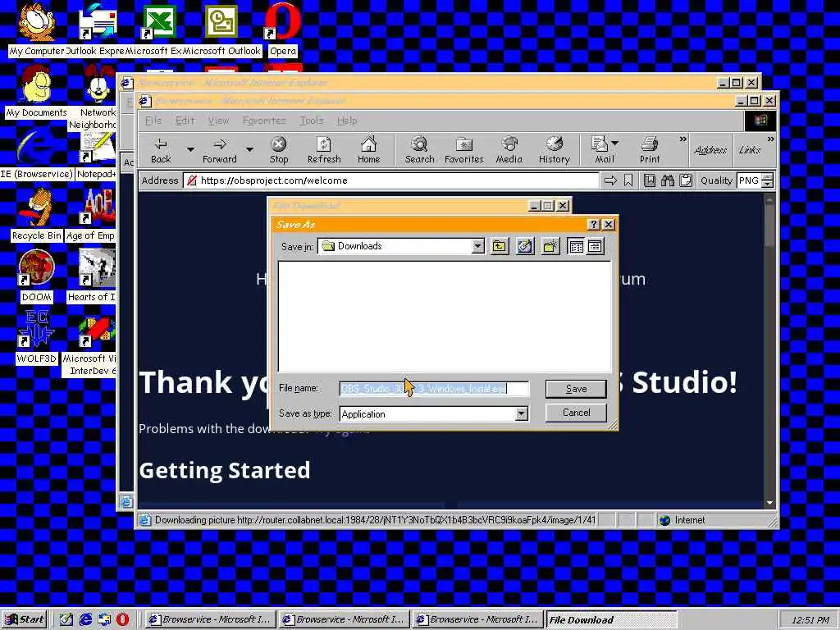Open the Favorites toolbar button
Image resolution: width=840 pixels, height=630 pixels.
tap(464, 150)
